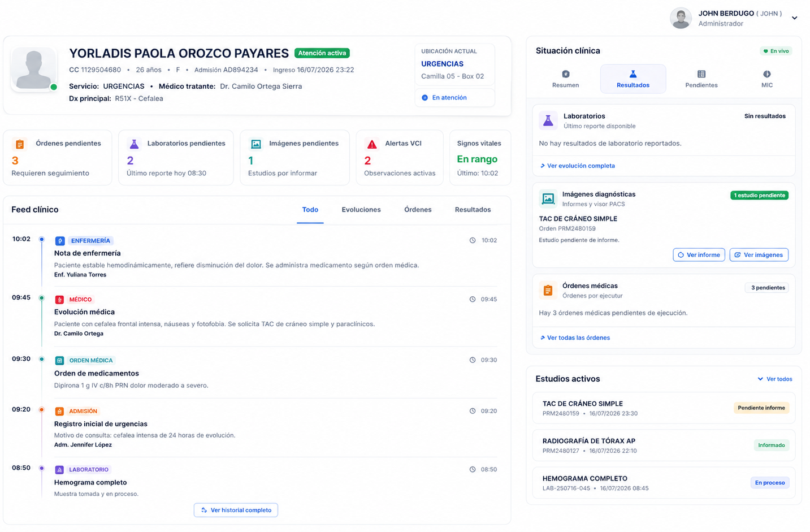Click the Pendientes tab list icon
The width and height of the screenshot is (810, 532).
pos(701,74)
